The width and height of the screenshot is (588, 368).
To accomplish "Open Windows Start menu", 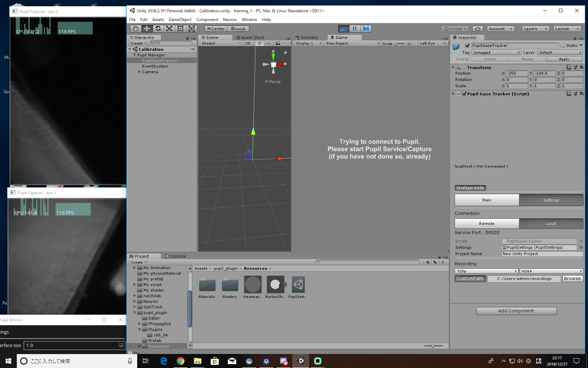I will point(8,361).
